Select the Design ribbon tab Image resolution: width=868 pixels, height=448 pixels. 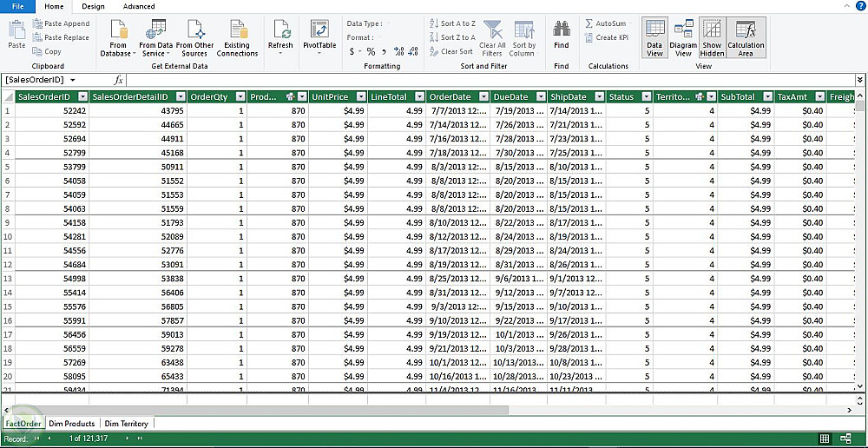93,7
